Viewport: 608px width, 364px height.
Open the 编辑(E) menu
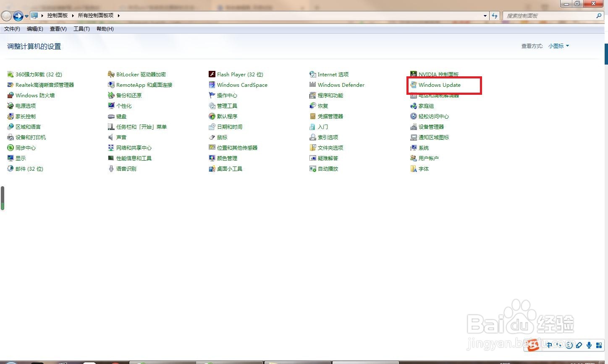(x=35, y=29)
